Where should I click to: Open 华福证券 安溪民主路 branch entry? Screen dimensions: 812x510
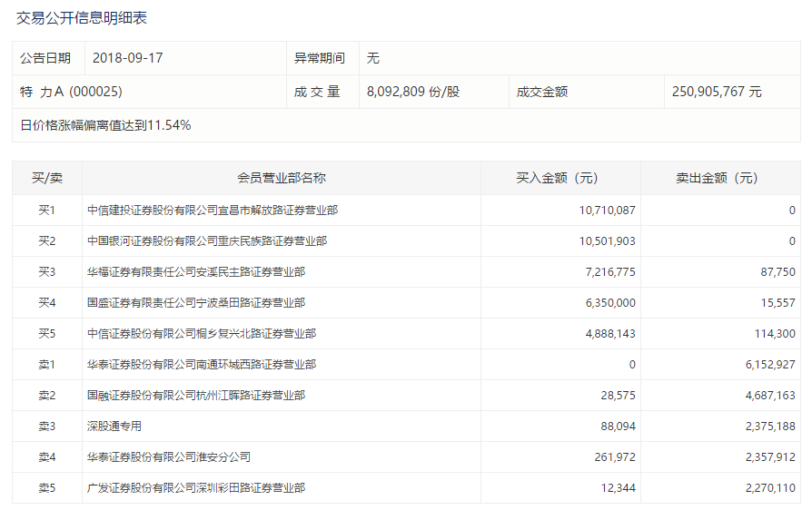[x=195, y=272]
